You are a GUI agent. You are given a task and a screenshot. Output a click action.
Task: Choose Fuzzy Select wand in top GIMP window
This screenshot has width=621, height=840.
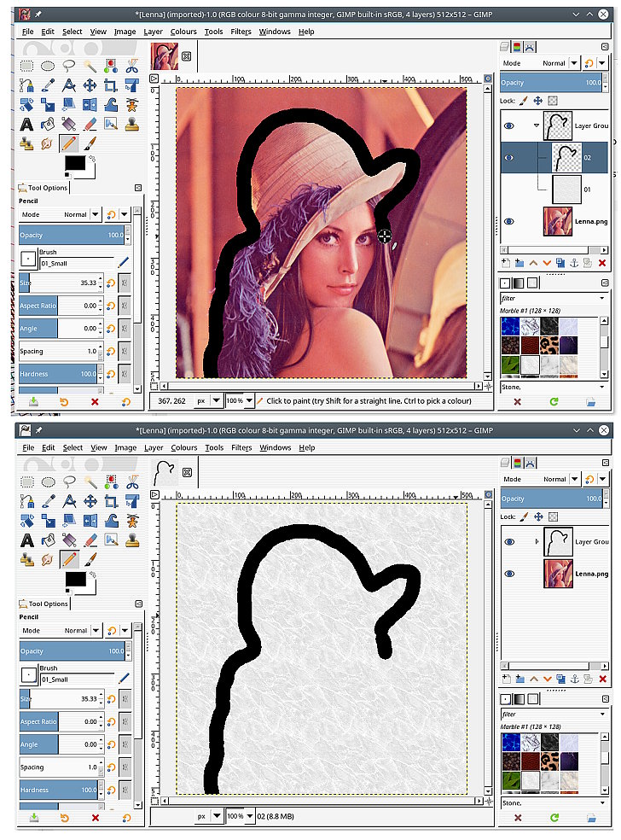pos(90,66)
